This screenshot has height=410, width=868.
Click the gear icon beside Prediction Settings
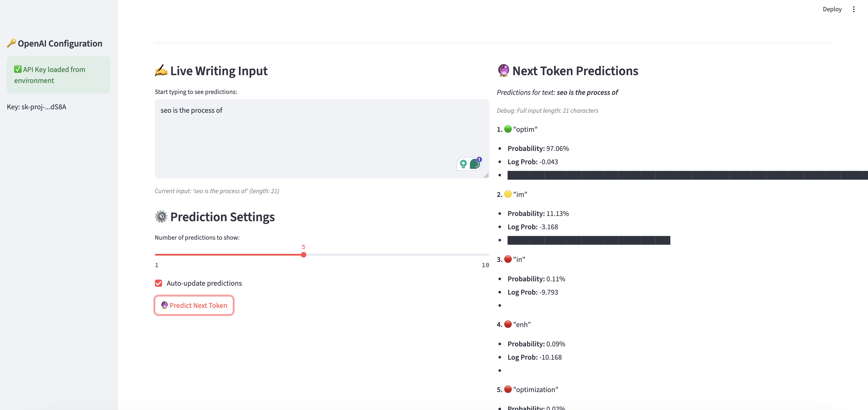[x=161, y=217]
